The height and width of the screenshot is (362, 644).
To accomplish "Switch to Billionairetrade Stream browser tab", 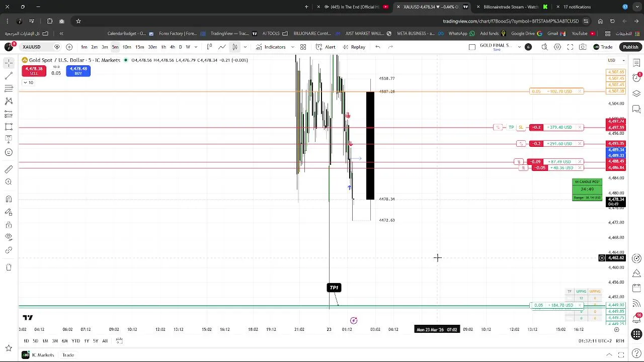I will click(x=511, y=7).
